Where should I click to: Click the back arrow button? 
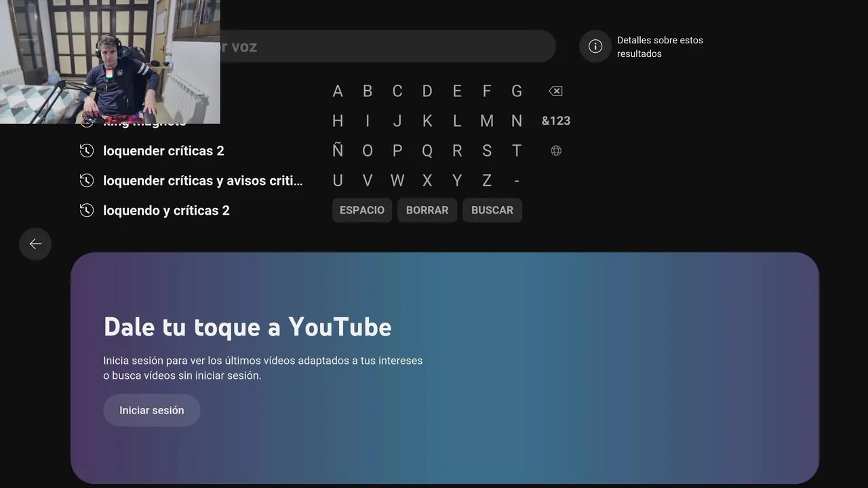pos(35,244)
